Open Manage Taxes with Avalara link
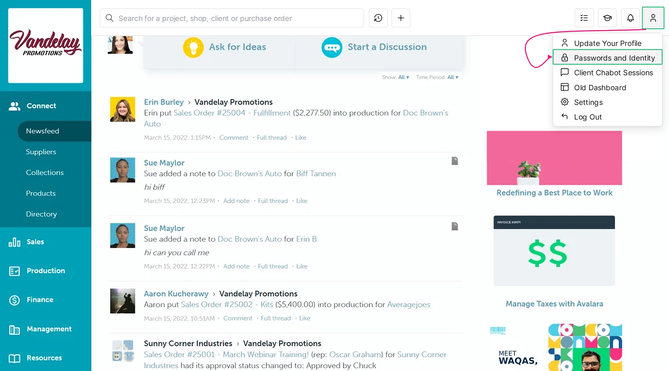The width and height of the screenshot is (669, 371). tap(554, 304)
